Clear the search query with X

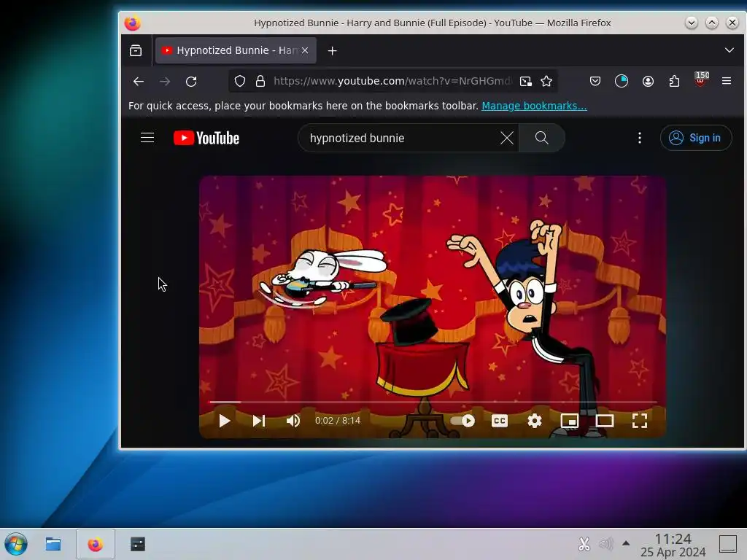[507, 138]
